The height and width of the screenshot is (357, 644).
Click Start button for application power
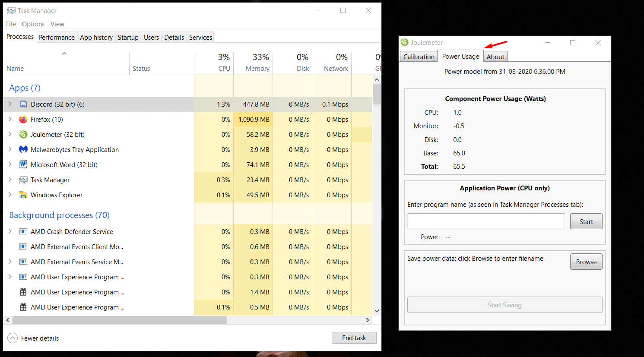(586, 221)
